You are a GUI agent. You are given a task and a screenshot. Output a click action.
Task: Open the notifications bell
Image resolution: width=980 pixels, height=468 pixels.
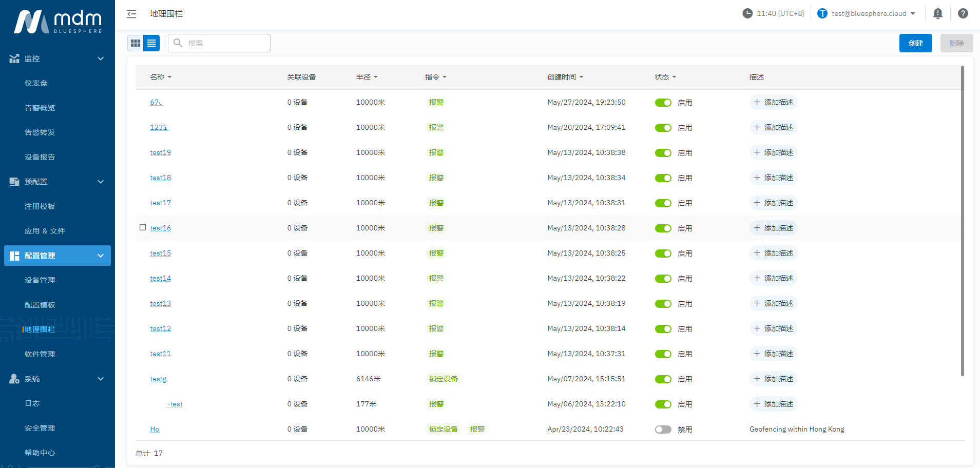click(937, 14)
